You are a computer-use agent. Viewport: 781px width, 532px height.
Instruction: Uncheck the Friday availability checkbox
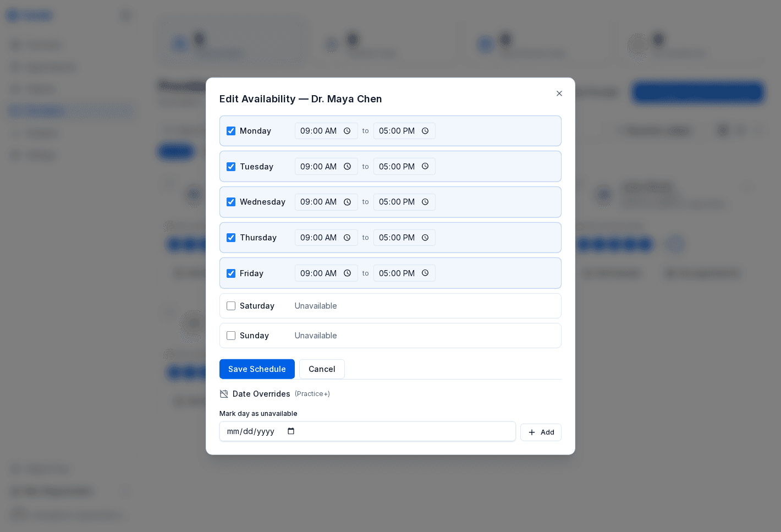pos(231,273)
